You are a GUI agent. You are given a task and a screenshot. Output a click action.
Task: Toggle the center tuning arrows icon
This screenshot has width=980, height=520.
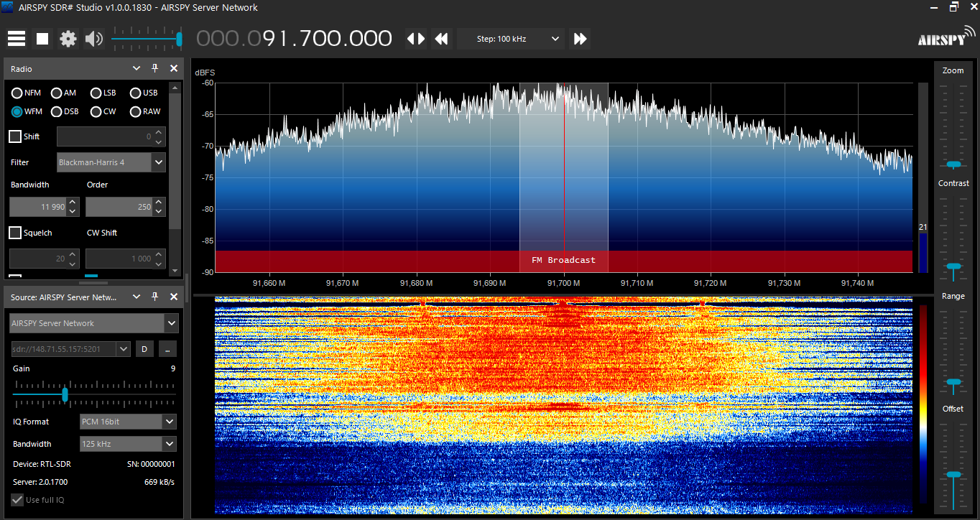416,39
